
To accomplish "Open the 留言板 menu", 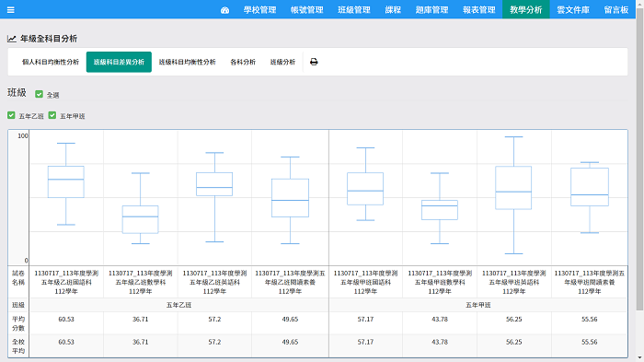I will pyautogui.click(x=616, y=10).
